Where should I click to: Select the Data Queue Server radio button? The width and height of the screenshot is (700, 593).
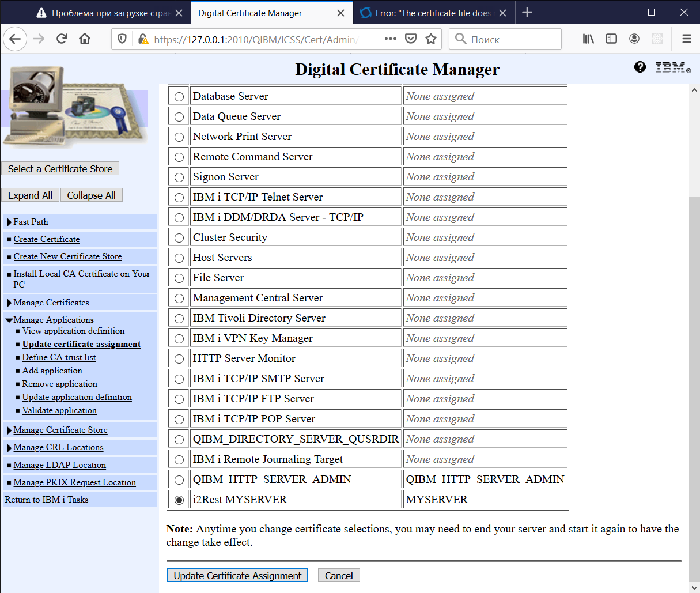click(179, 117)
